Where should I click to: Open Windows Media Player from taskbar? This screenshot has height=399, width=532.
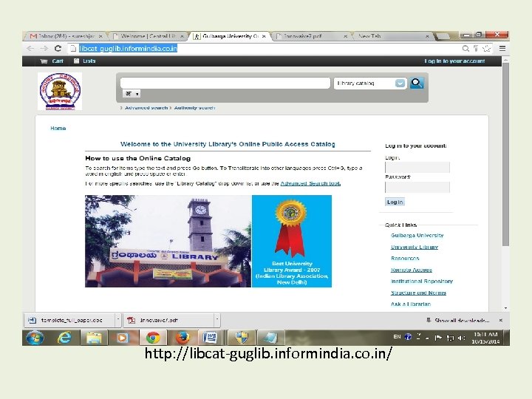coord(123,338)
